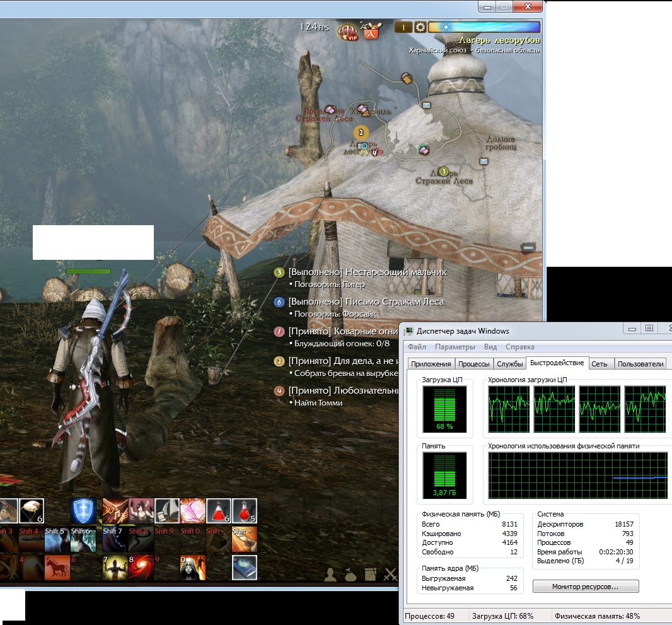The image size is (672, 625).
Task: Switch to Процессы tab
Action: tap(473, 364)
